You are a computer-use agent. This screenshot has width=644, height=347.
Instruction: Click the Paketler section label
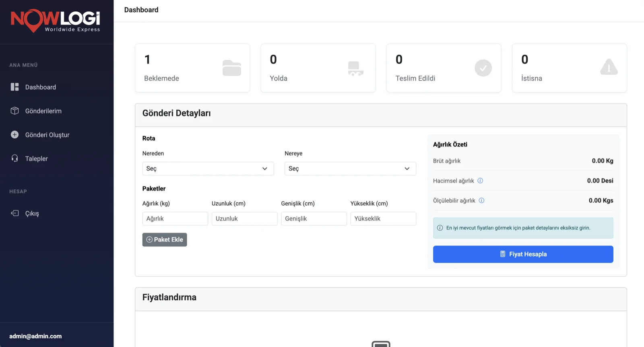click(154, 188)
